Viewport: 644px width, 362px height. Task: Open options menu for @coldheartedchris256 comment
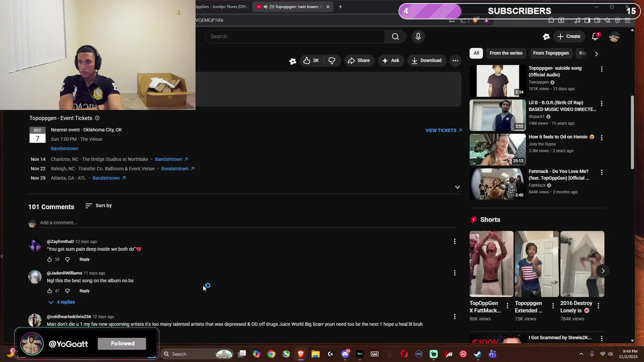tap(455, 317)
